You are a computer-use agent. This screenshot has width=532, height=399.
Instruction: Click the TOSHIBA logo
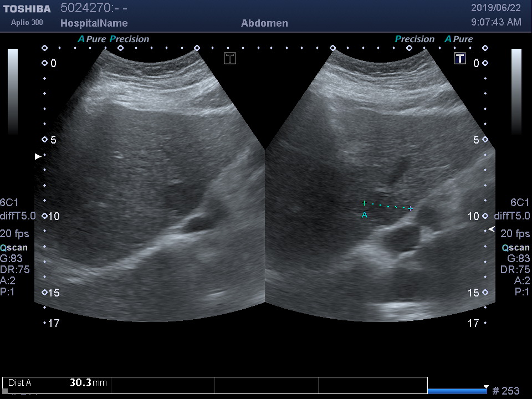pyautogui.click(x=27, y=9)
